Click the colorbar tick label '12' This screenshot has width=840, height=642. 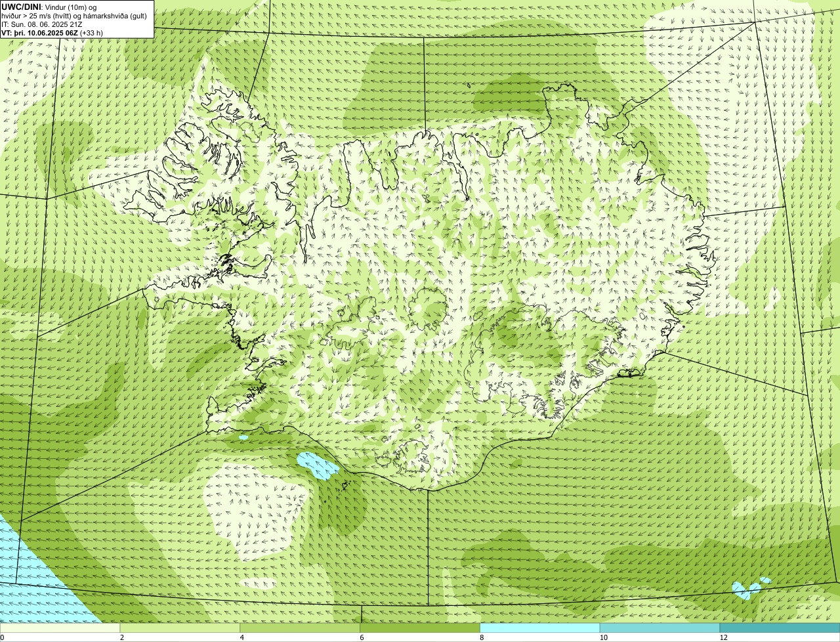point(723,637)
